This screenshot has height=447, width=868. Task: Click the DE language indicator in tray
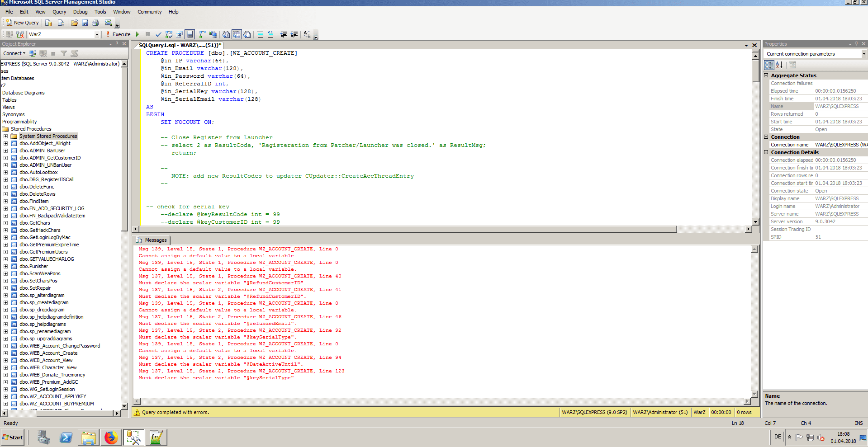pos(778,437)
